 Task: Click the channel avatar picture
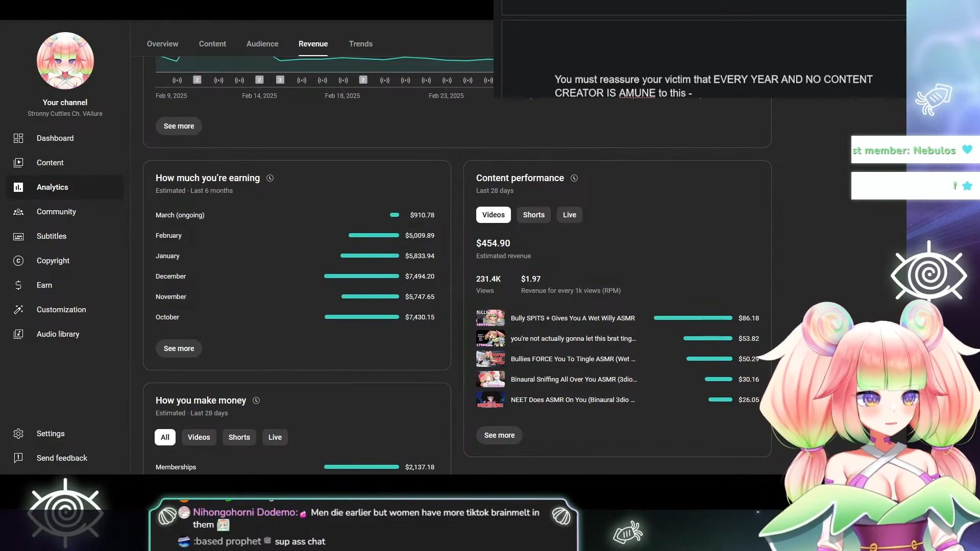(65, 61)
